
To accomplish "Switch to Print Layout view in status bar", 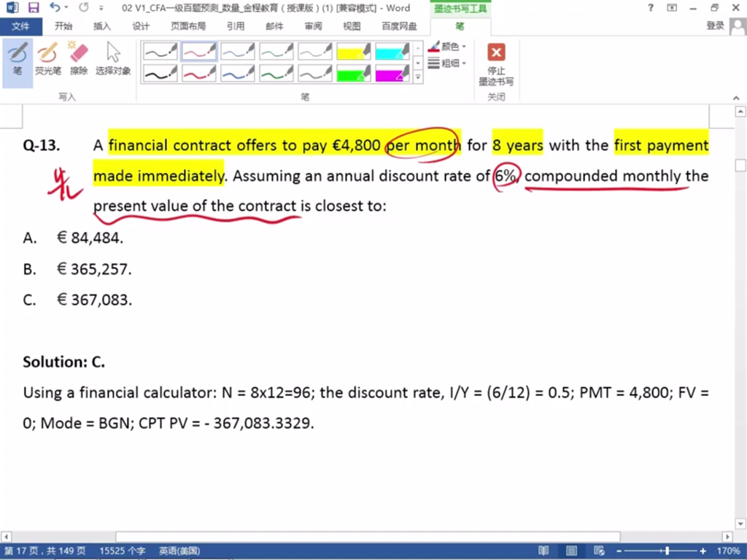I will [x=572, y=551].
